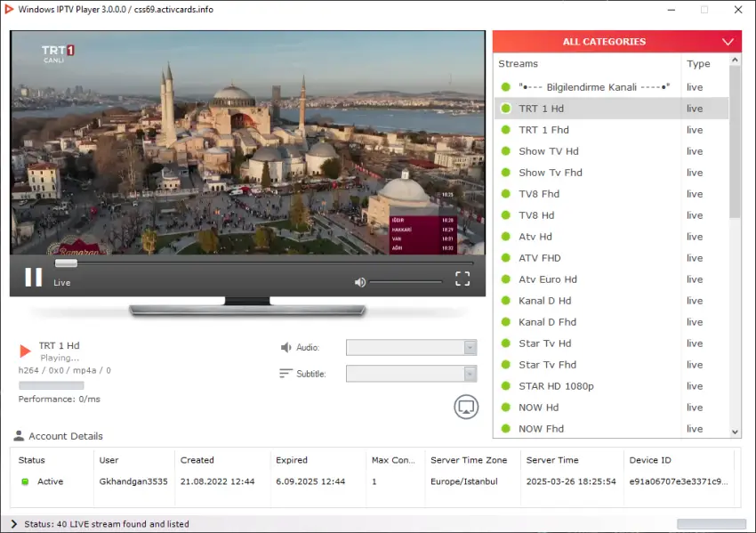
Task: Click the Account Details user icon
Action: [19, 436]
